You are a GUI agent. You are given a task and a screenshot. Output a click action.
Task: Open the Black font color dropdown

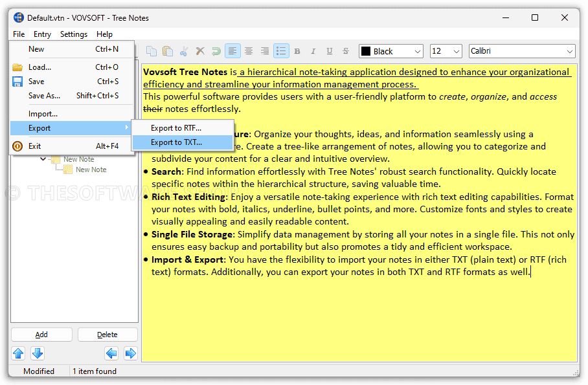click(x=390, y=51)
